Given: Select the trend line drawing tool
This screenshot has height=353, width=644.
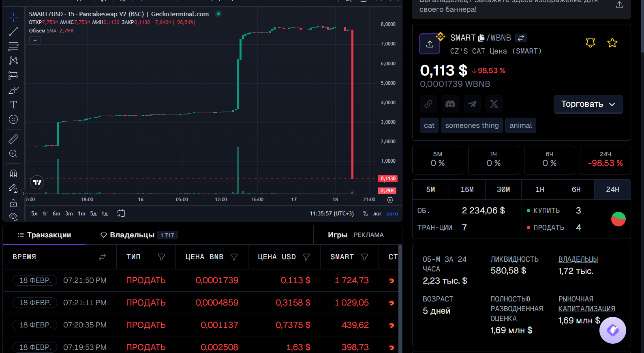Looking at the screenshot, I should 13,31.
